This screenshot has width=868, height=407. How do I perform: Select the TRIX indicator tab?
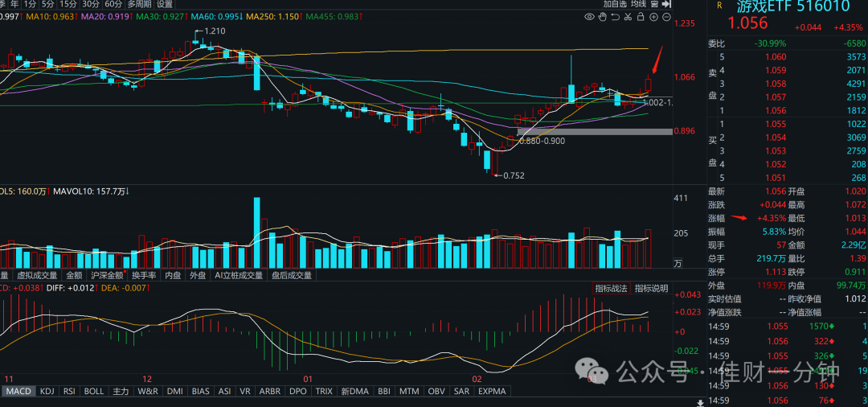(x=325, y=391)
